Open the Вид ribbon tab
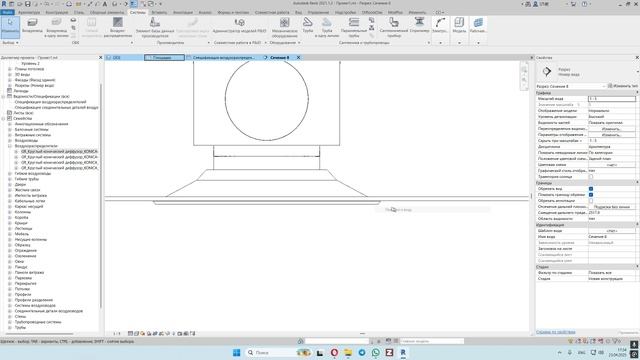Image resolution: width=640 pixels, height=360 pixels. coord(298,12)
